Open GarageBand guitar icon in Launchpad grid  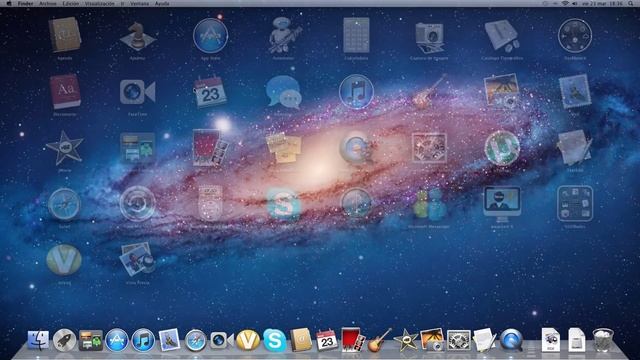click(429, 91)
